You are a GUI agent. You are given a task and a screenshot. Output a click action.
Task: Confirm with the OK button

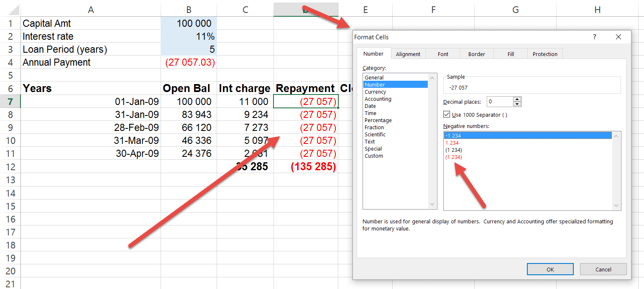[x=550, y=269]
